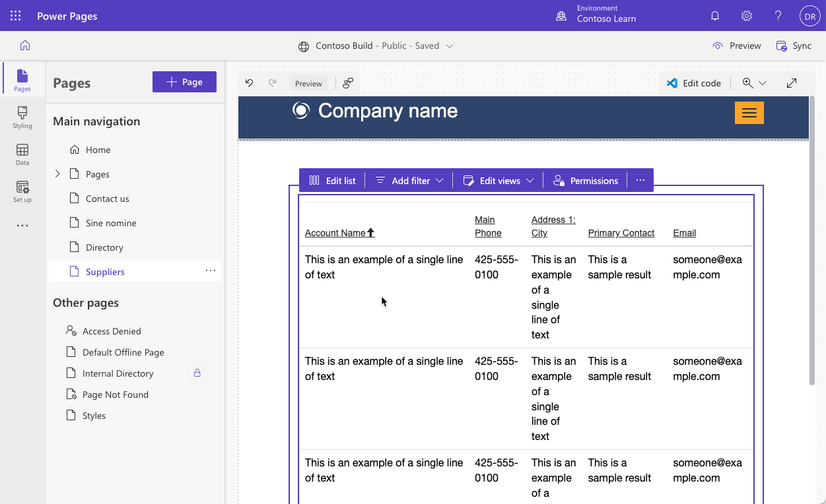Open the page code with the Edit code icon
Image resolution: width=826 pixels, height=504 pixels.
694,82
